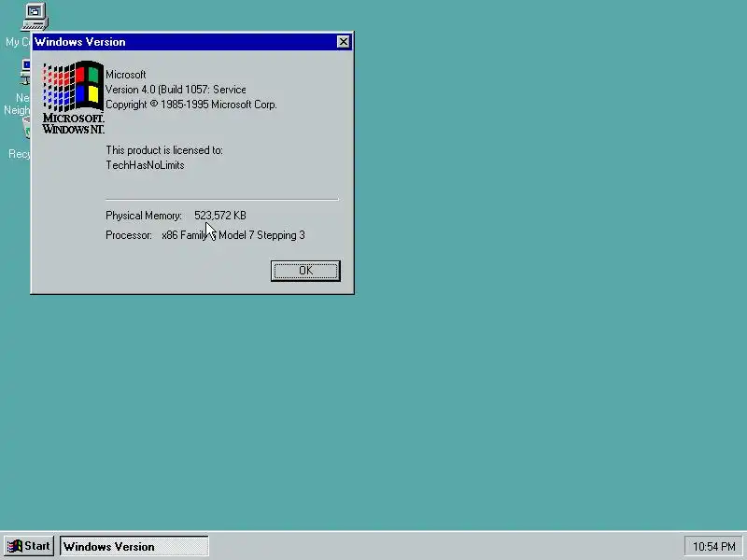
Task: Select the My Computer desktop icon
Action: point(35,17)
